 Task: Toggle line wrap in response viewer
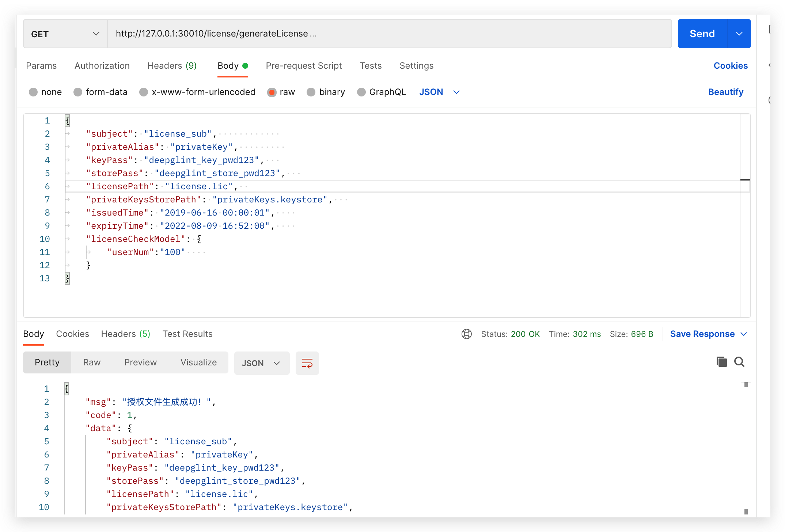tap(307, 363)
